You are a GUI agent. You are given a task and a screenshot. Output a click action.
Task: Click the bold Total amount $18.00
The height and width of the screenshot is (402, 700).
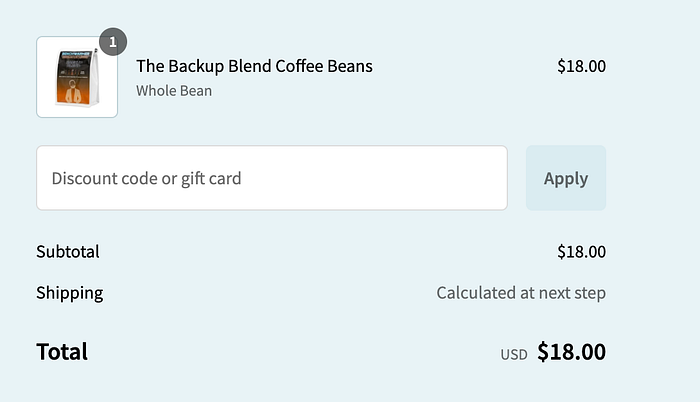coord(571,352)
